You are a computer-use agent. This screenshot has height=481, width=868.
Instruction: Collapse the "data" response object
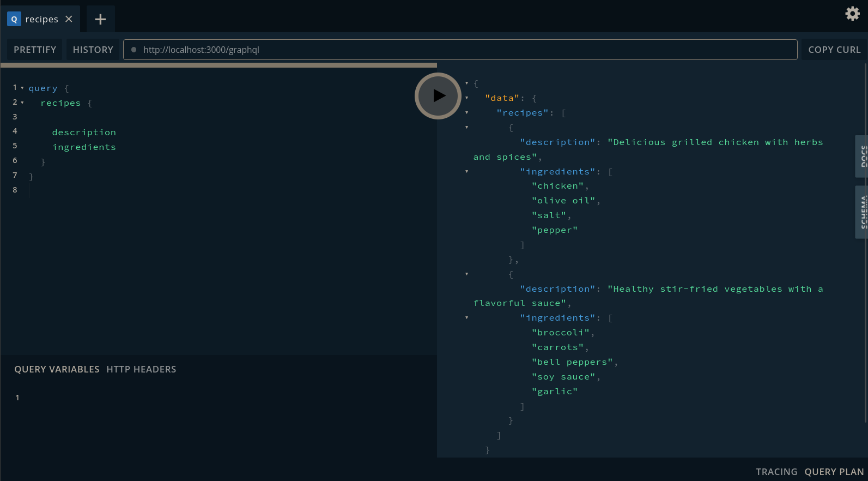(467, 98)
